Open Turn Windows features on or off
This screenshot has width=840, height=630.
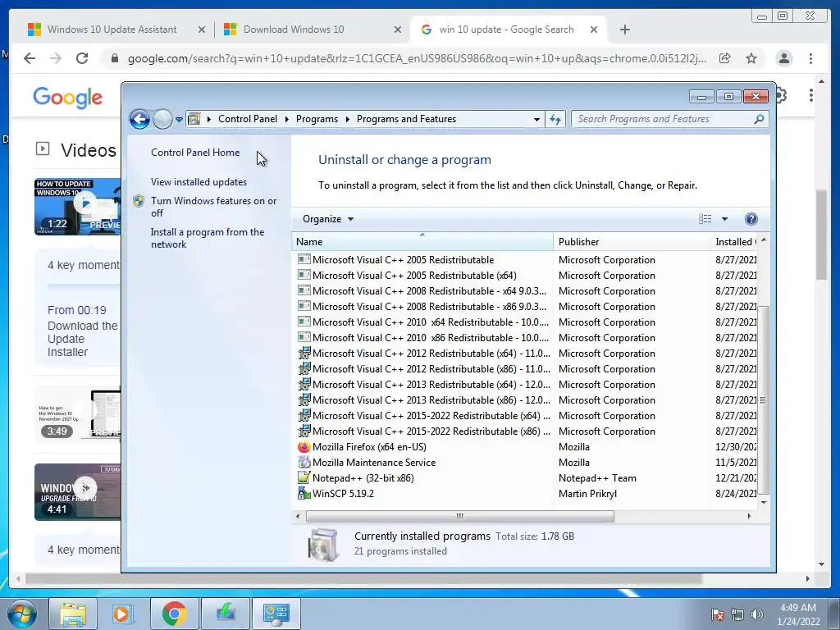pyautogui.click(x=214, y=207)
